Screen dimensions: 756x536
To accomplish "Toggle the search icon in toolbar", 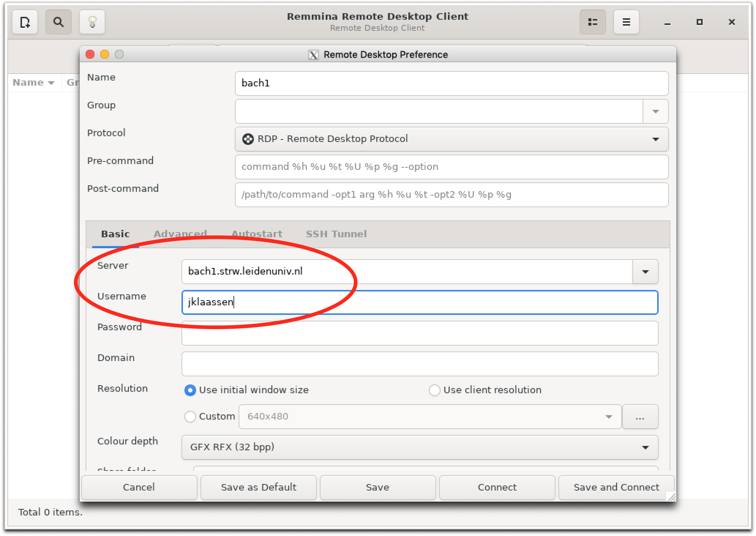I will tap(58, 22).
